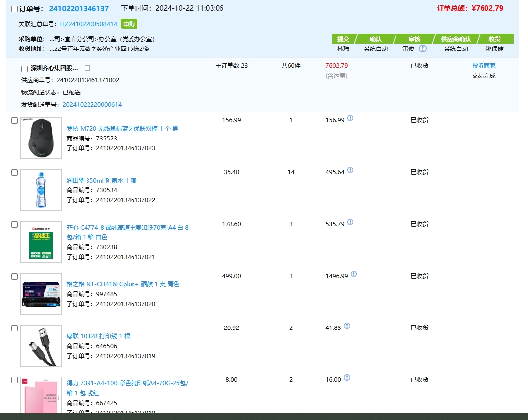Click the delivery address ending 15栋2楼
This screenshot has width=528, height=420.
[99, 49]
